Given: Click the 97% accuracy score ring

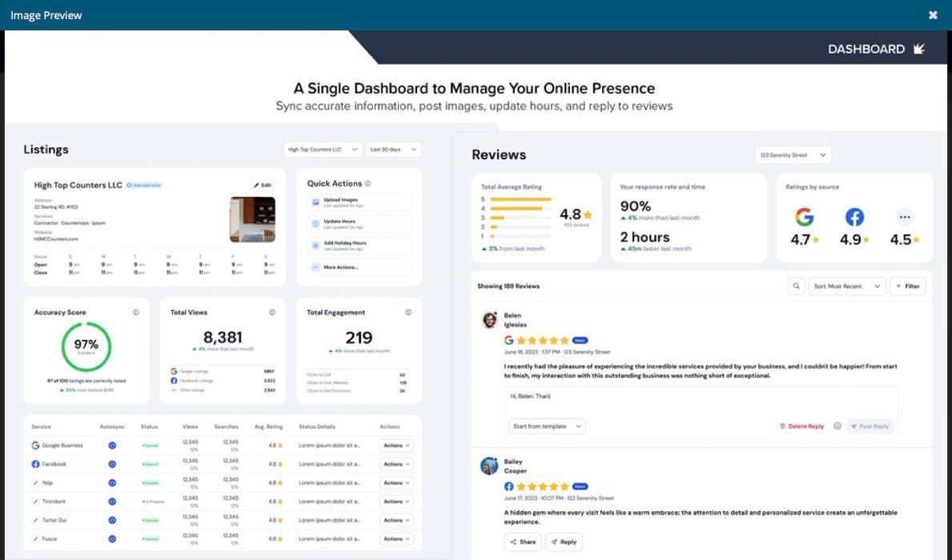Looking at the screenshot, I should (x=86, y=346).
